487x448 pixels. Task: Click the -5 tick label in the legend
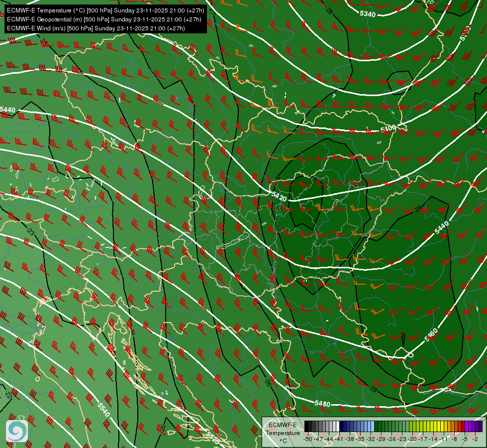point(465,440)
